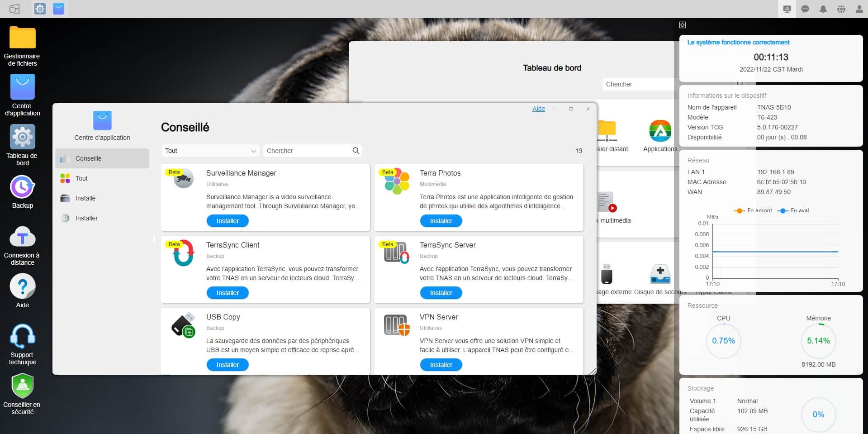The width and height of the screenshot is (868, 434).
Task: Open the notifications bell
Action: [x=823, y=9]
